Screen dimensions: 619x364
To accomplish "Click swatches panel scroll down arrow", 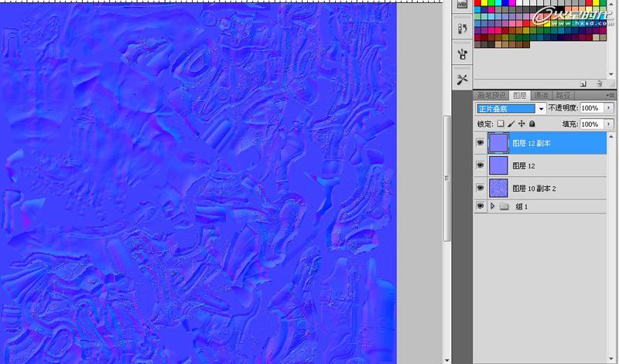I will point(611,73).
